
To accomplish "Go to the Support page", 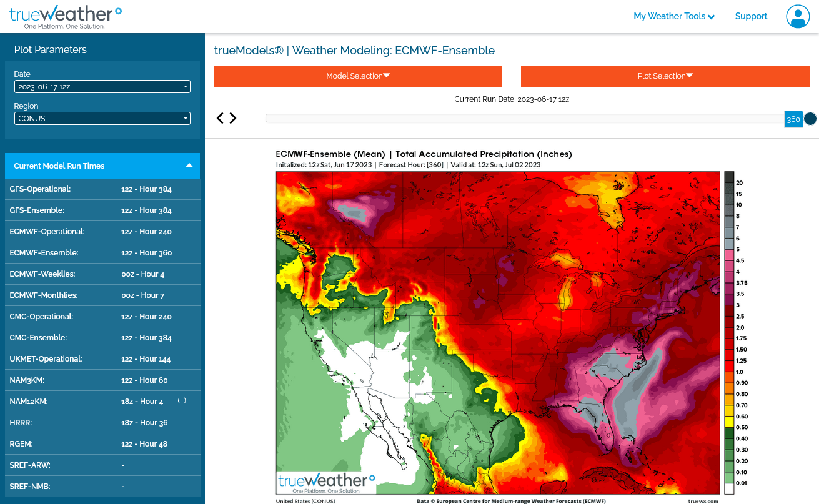I will click(x=751, y=16).
